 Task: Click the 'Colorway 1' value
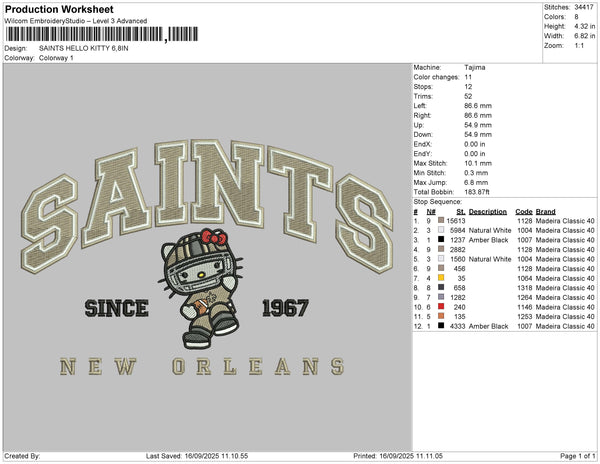(x=56, y=58)
